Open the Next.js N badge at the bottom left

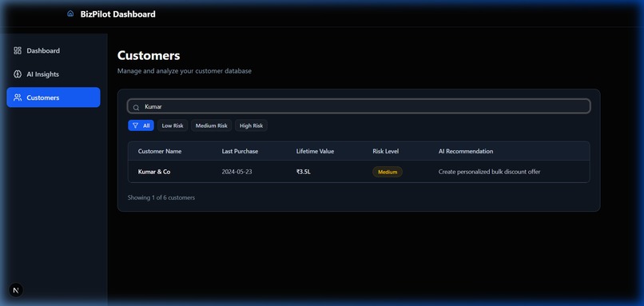click(x=16, y=290)
